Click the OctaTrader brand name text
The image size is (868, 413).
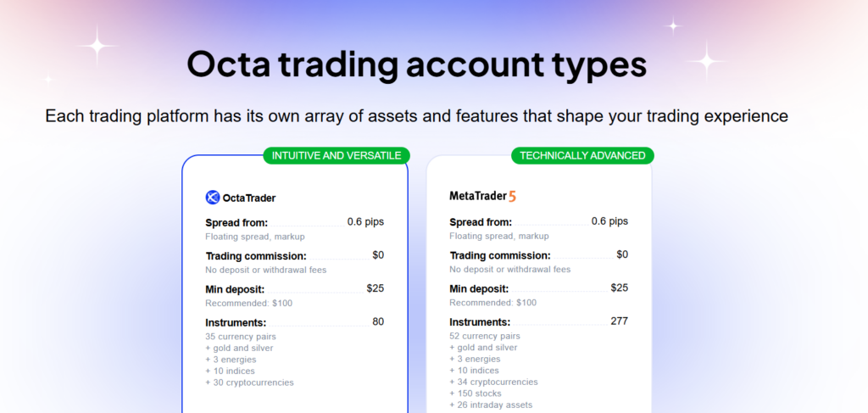(248, 198)
